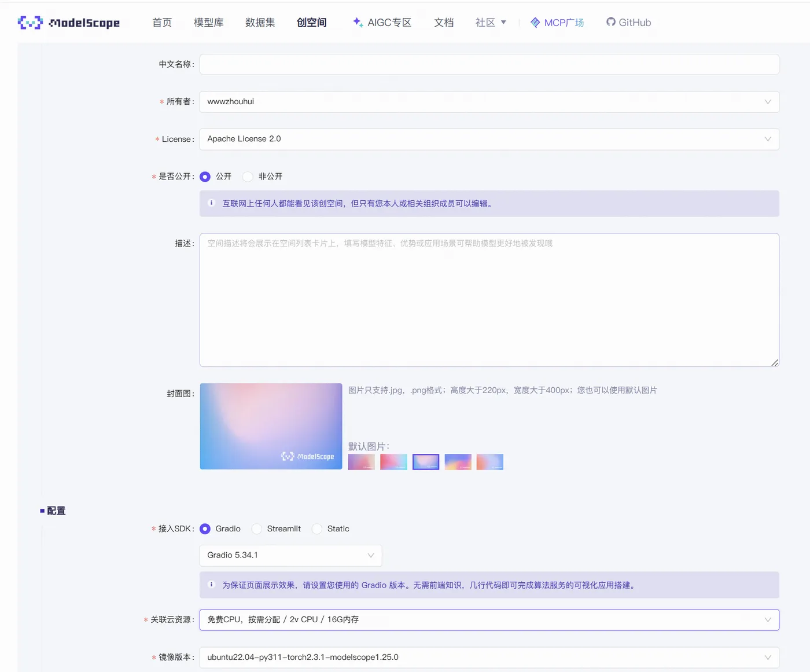Click the image format hint starting 图片只支持.jpg
This screenshot has width=810, height=672.
pyautogui.click(x=503, y=390)
